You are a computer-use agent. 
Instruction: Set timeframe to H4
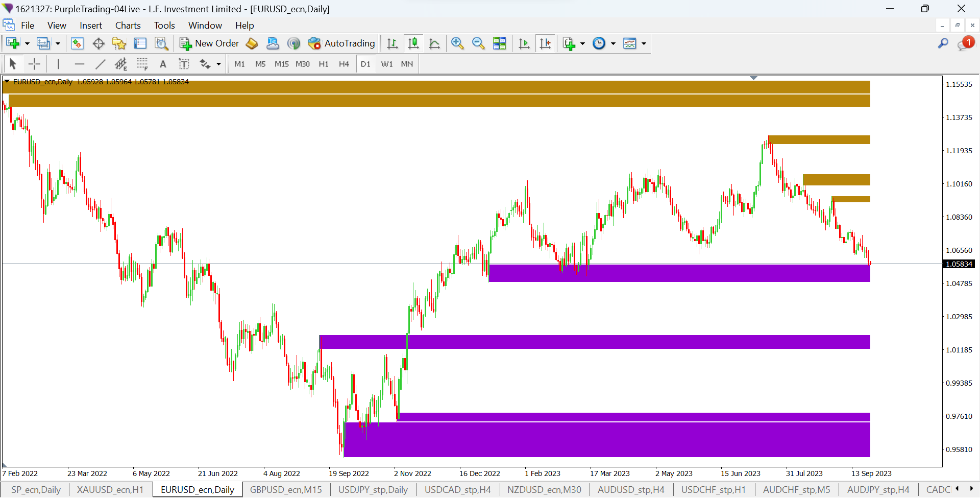(x=344, y=64)
